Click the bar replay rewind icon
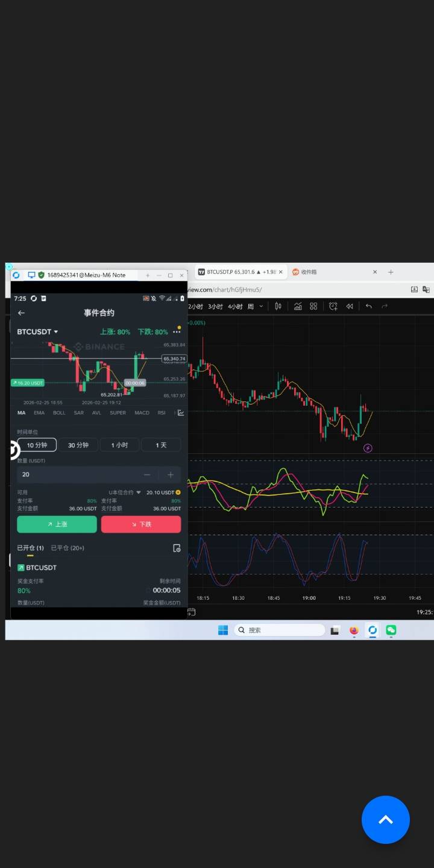The height and width of the screenshot is (868, 434). click(x=349, y=306)
